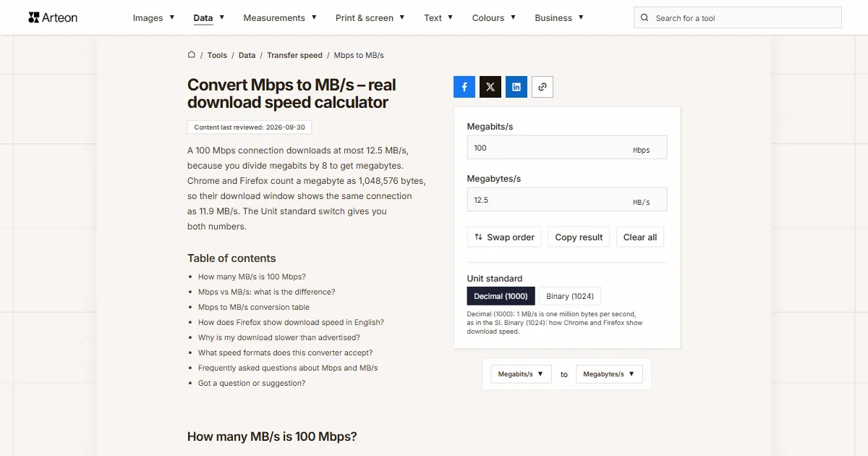Click the search magnifier icon

[x=645, y=18]
